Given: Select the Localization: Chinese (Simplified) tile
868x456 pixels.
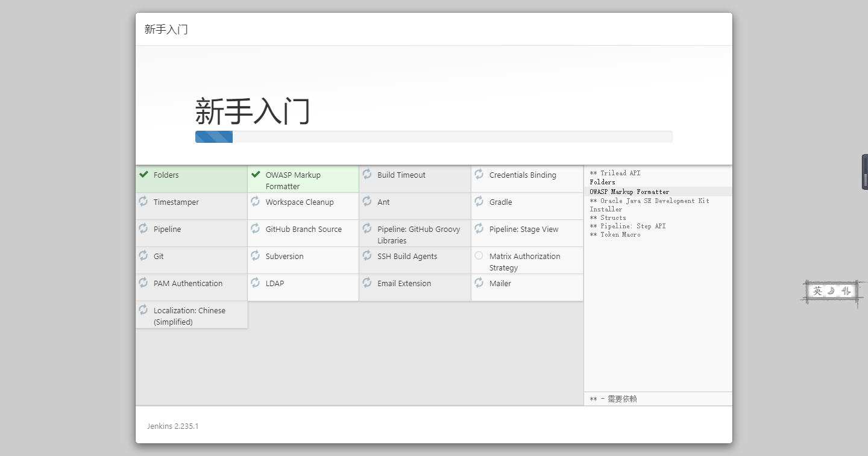Looking at the screenshot, I should (x=191, y=314).
